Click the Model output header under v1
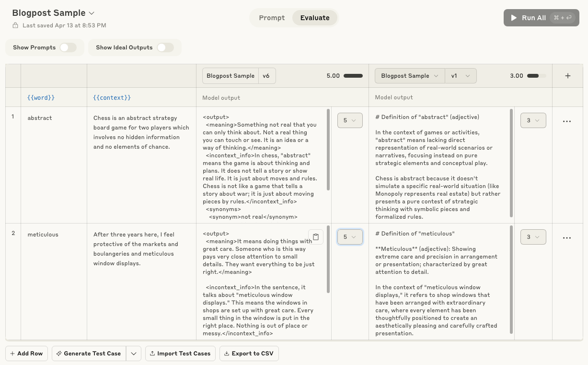Screen dimensions: 588x365 (x=394, y=97)
